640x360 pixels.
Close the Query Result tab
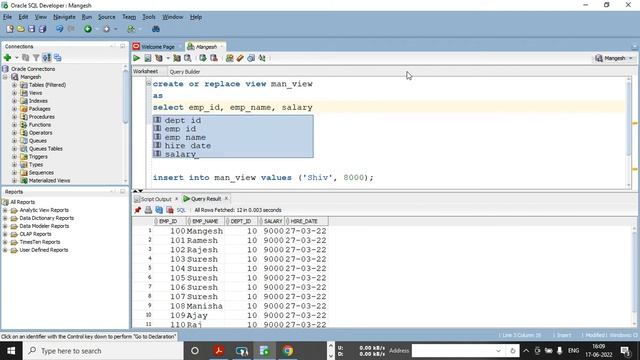pos(226,199)
